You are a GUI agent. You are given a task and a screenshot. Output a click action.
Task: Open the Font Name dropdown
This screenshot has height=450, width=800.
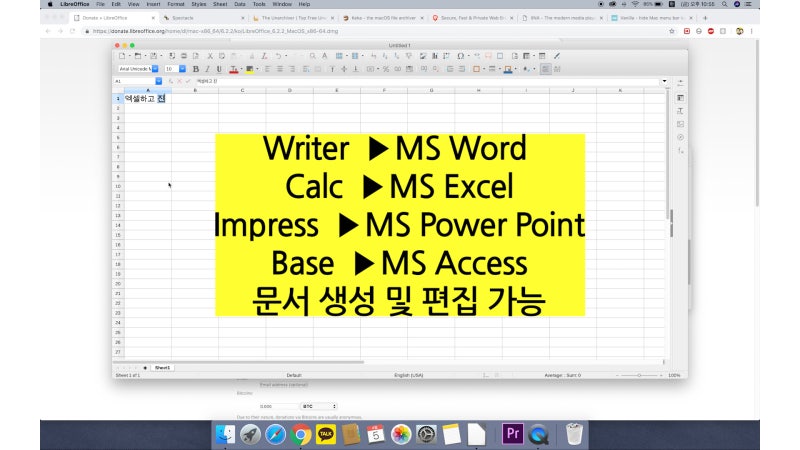coord(155,69)
